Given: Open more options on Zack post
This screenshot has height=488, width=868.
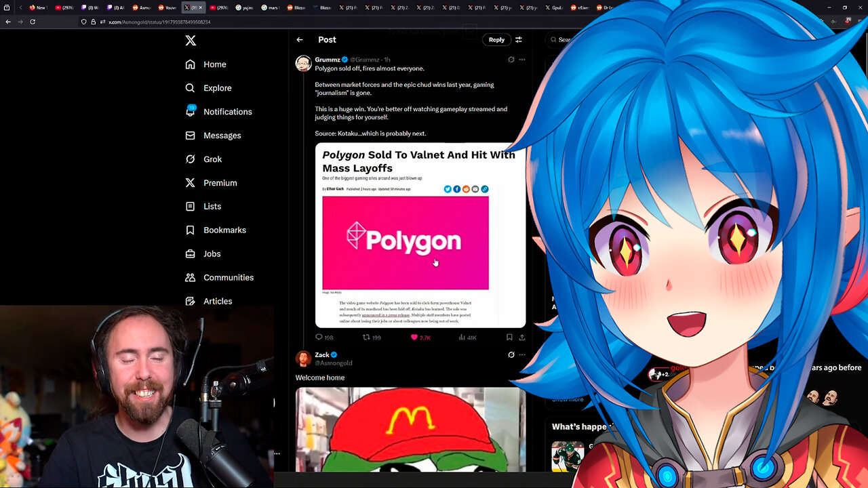Looking at the screenshot, I should click(521, 354).
